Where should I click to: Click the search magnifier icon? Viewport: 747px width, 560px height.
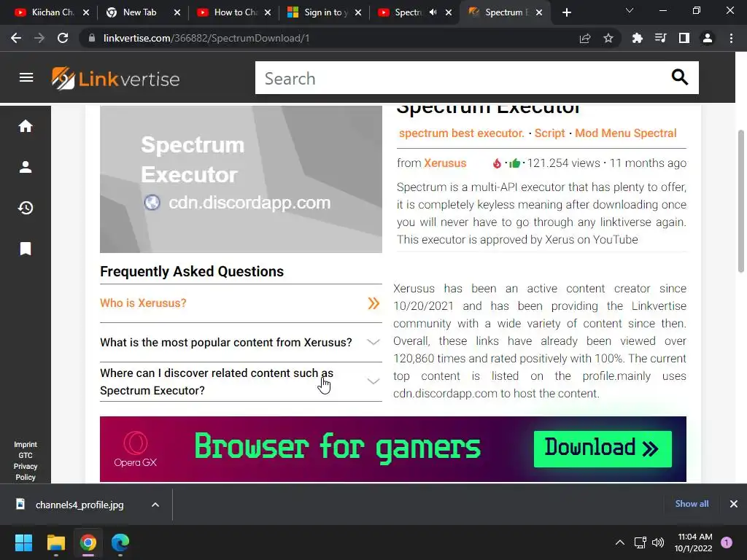pos(679,77)
